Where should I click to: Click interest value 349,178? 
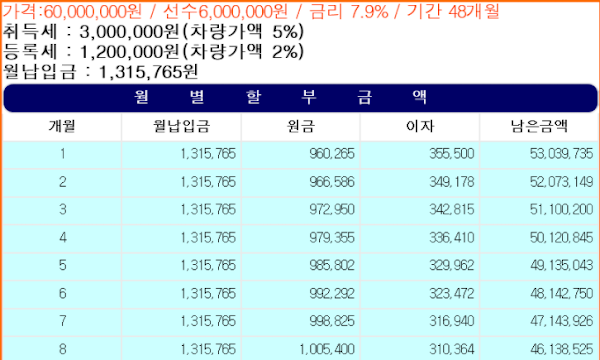point(452,182)
